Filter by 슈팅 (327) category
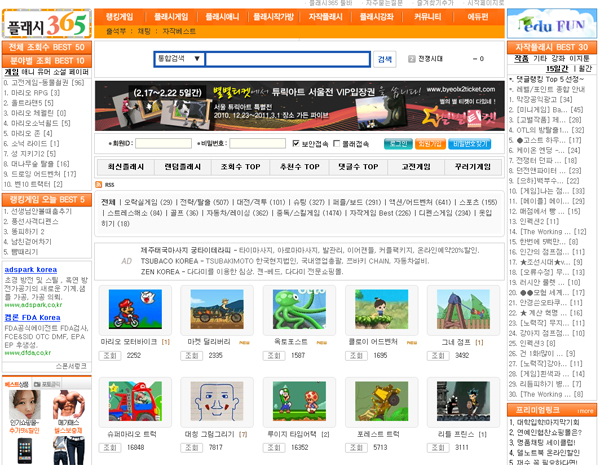 [x=309, y=202]
